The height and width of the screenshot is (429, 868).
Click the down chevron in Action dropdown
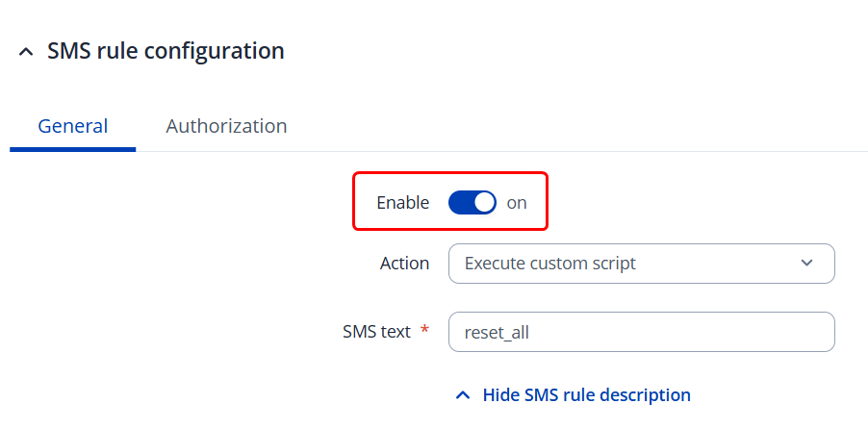(x=806, y=264)
